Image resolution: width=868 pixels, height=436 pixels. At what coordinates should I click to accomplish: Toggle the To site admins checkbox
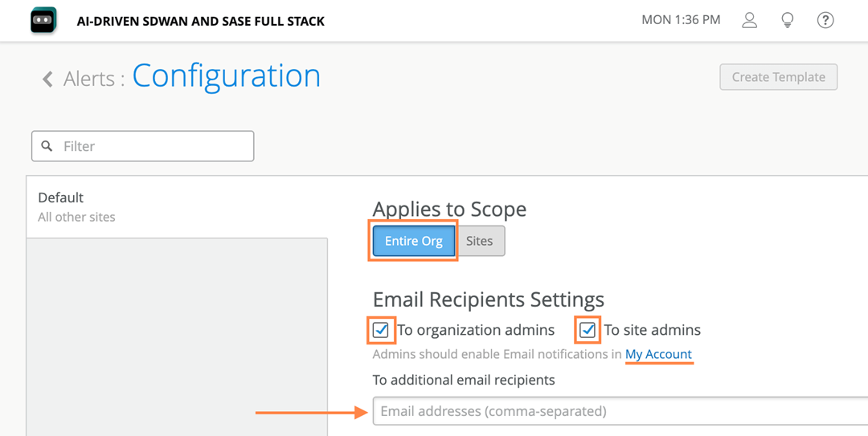588,330
